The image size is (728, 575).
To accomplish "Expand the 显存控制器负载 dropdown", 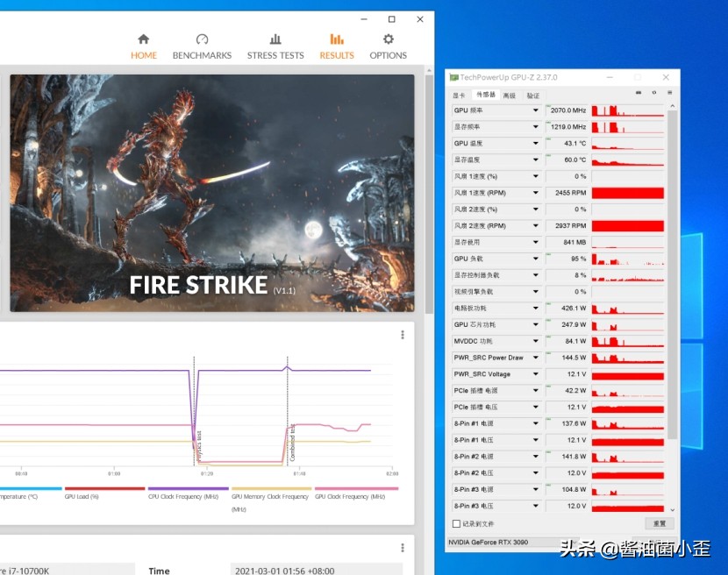I will [535, 275].
